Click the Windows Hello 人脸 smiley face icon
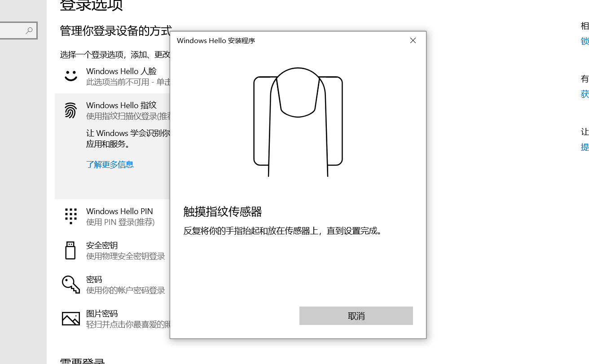This screenshot has height=364, width=589. [71, 76]
